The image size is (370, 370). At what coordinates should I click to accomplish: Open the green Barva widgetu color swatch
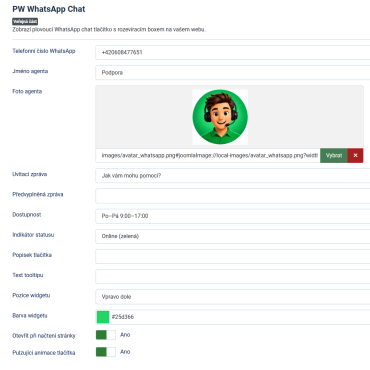click(103, 317)
